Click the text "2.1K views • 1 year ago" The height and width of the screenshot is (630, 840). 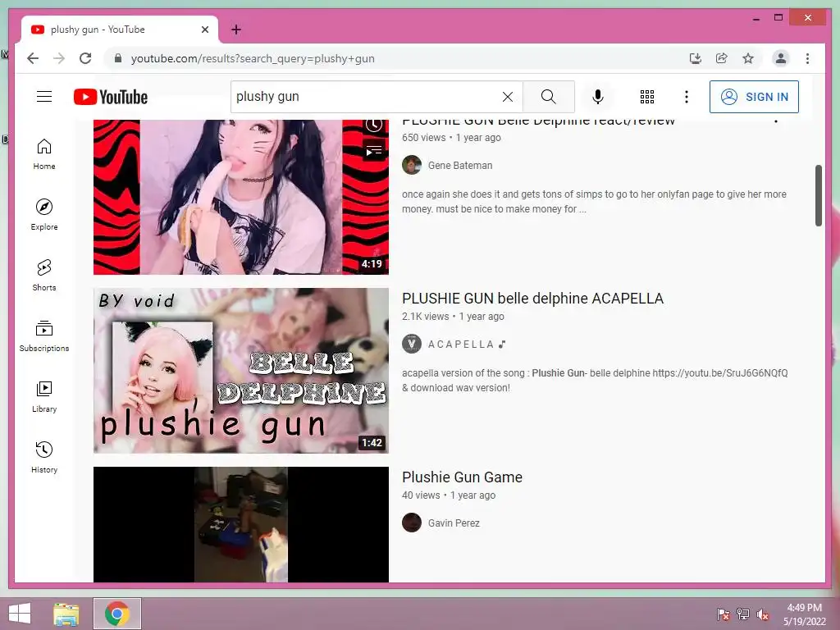[453, 317]
